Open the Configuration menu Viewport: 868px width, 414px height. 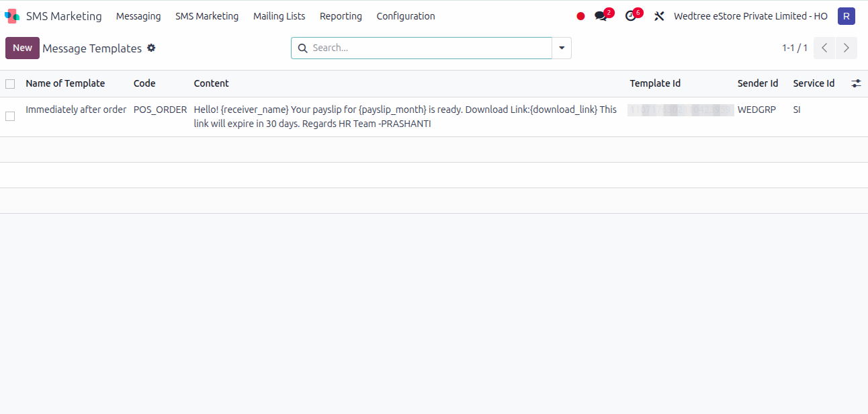click(405, 16)
